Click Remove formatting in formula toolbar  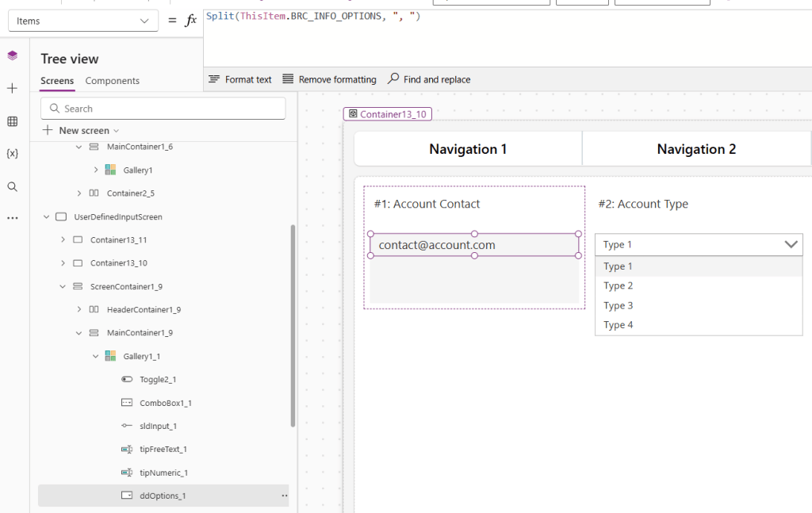[x=329, y=79]
